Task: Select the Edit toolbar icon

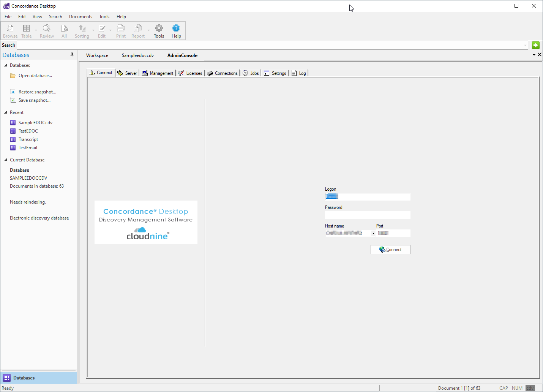Action: pos(102,31)
